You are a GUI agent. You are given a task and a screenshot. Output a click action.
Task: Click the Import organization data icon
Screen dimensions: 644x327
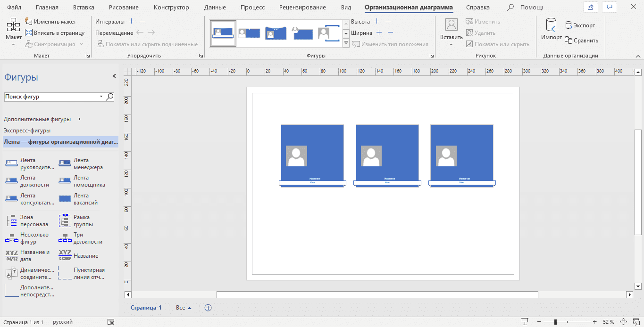tap(551, 25)
